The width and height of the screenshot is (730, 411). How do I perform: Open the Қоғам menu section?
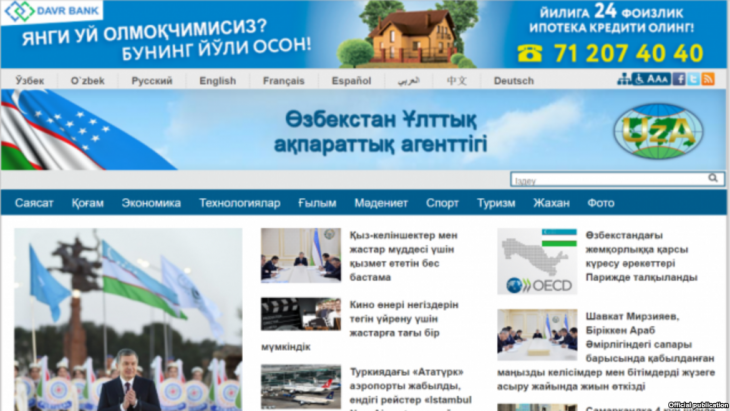click(88, 203)
